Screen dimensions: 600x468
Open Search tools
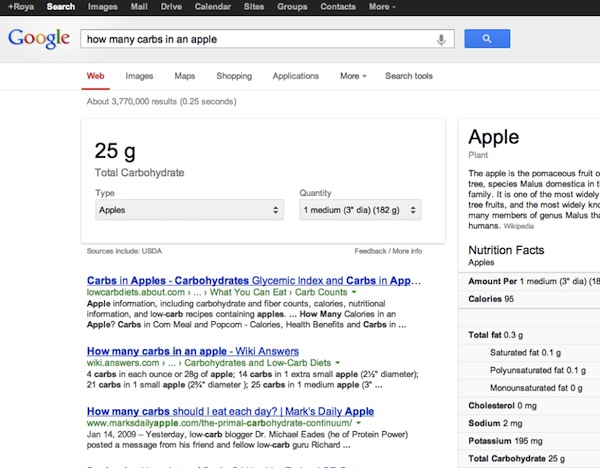(409, 76)
